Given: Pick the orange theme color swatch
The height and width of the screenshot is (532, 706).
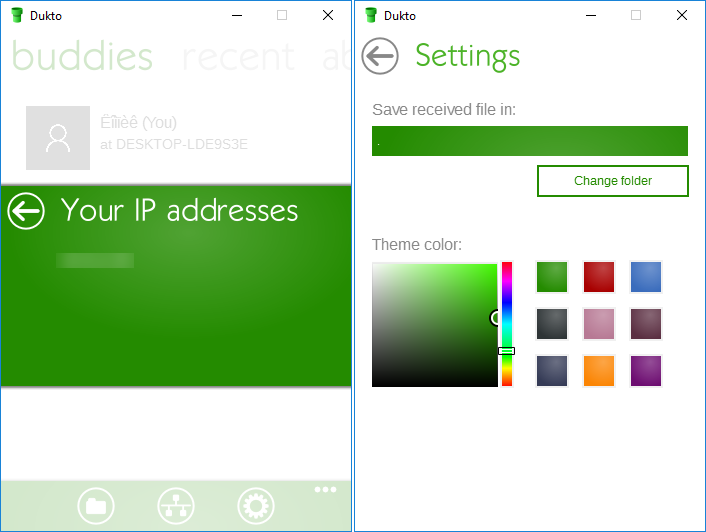Looking at the screenshot, I should point(599,371).
